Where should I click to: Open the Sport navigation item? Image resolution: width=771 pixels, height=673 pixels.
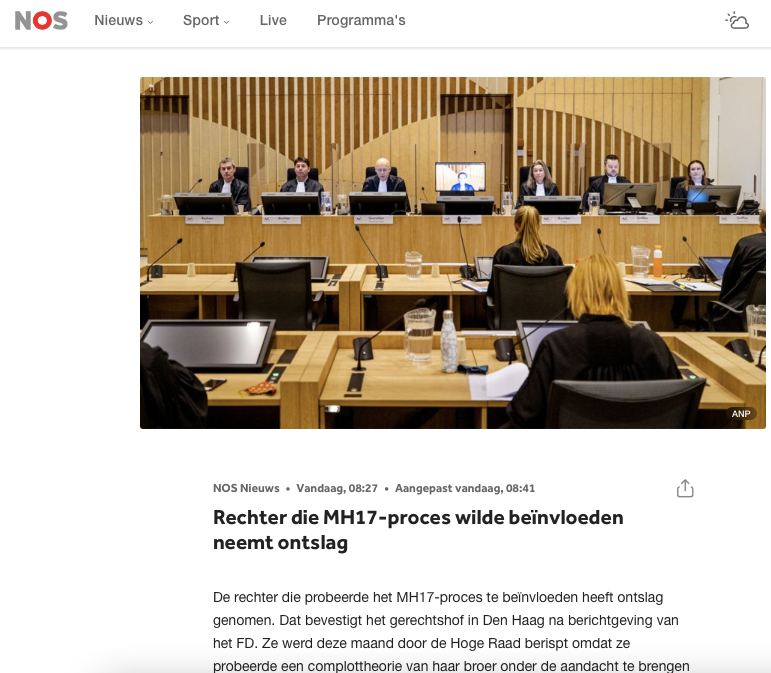pyautogui.click(x=200, y=21)
